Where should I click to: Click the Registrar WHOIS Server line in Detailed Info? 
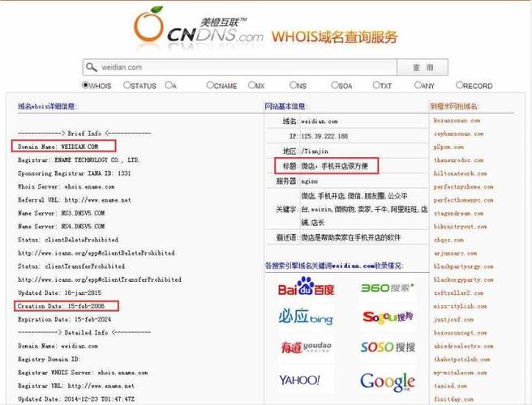83,373
